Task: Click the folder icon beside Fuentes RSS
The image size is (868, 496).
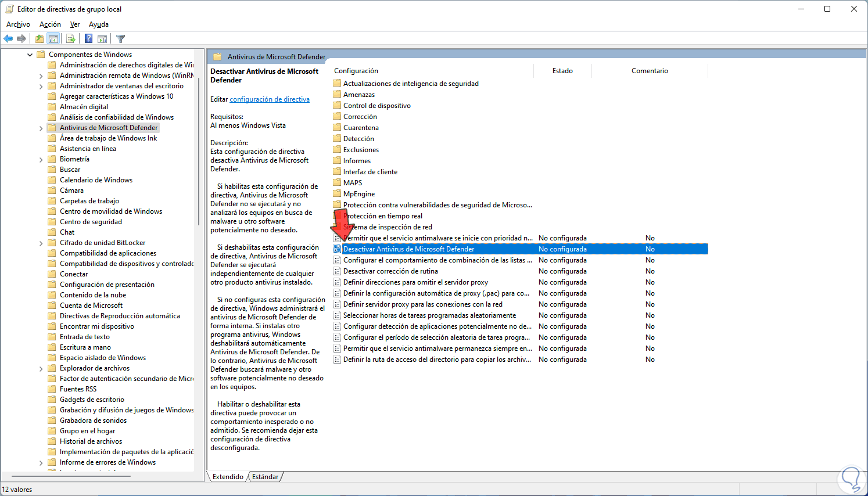Action: click(x=52, y=389)
